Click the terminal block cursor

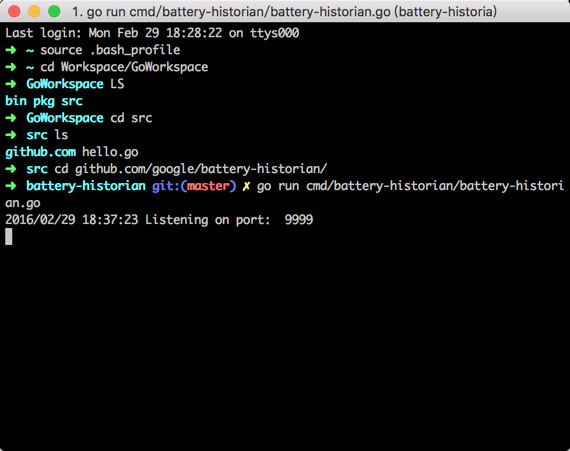(x=9, y=237)
